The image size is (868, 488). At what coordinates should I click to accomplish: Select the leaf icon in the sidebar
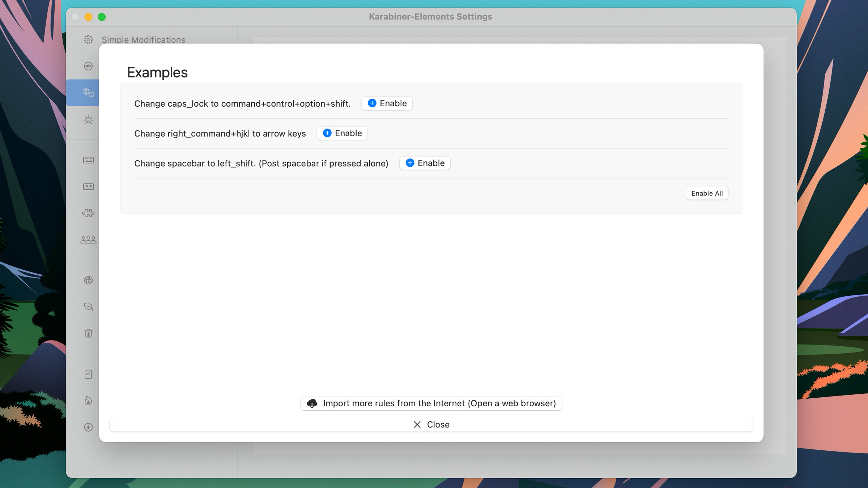(88, 306)
